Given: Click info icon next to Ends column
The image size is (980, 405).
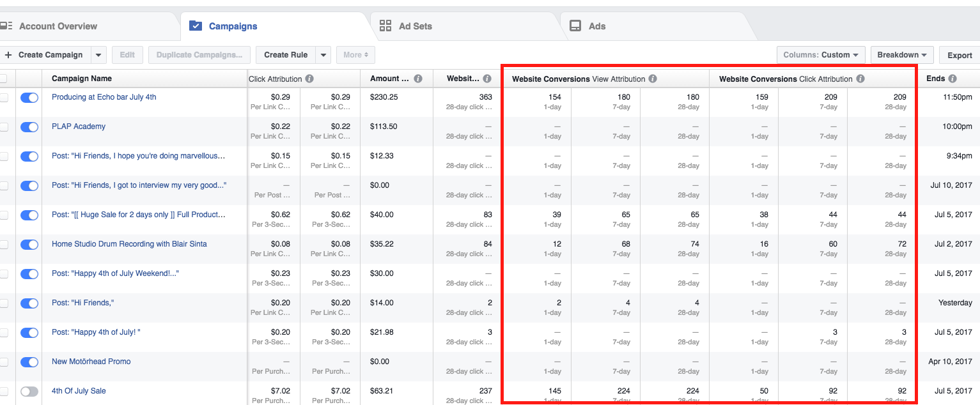Looking at the screenshot, I should [953, 79].
